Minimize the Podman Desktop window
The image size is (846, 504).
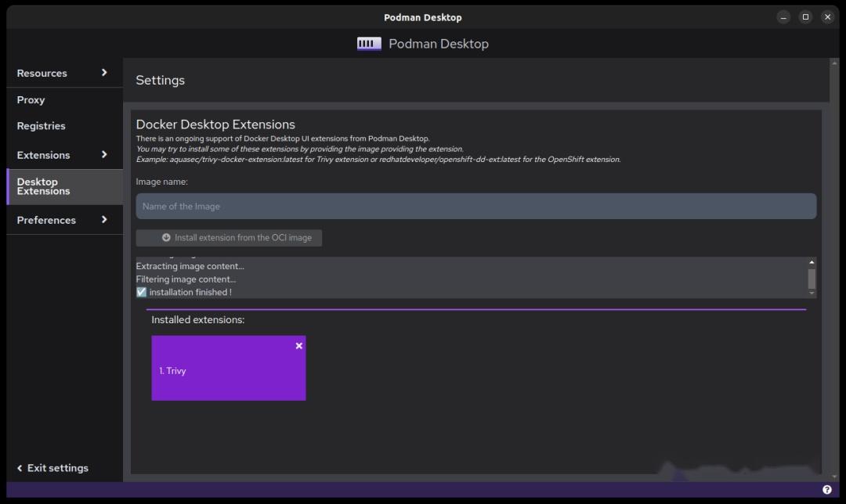783,16
